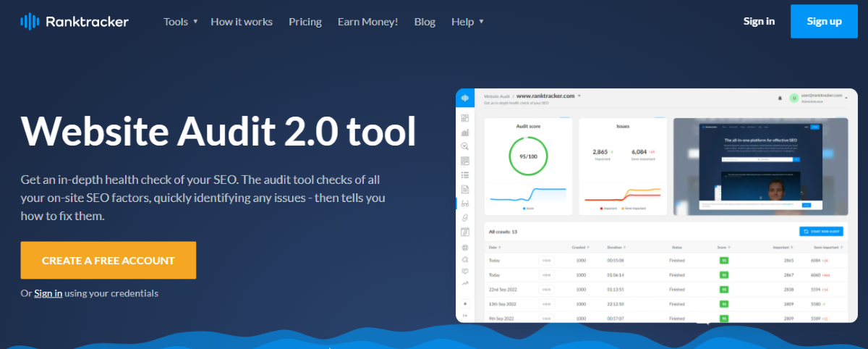
Task: Select the SERP checker window icon in sidebar
Action: pyautogui.click(x=464, y=161)
